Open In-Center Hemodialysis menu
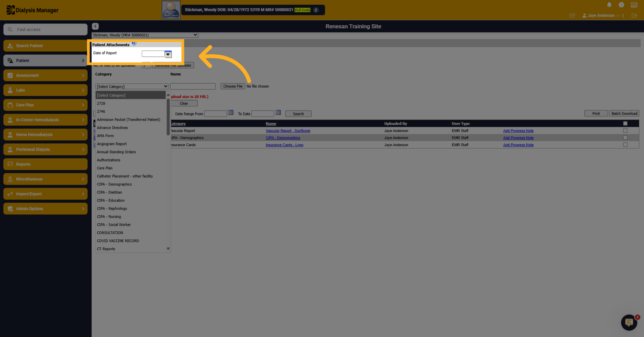The width and height of the screenshot is (644, 337). pos(45,120)
